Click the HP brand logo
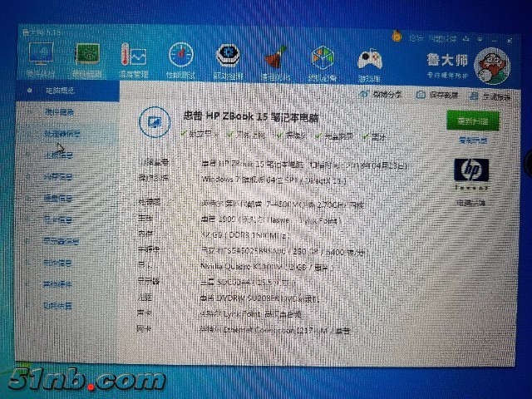This screenshot has height=399, width=532. tap(471, 170)
